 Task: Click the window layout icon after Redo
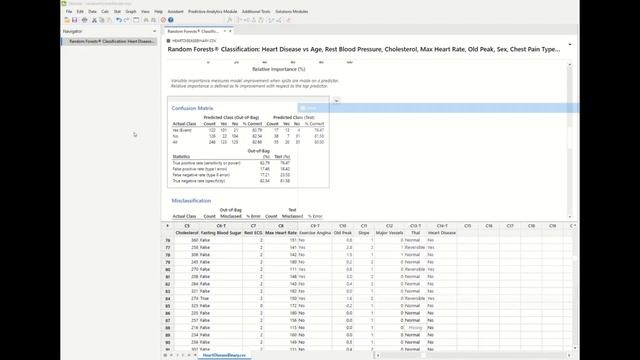(x=136, y=20)
